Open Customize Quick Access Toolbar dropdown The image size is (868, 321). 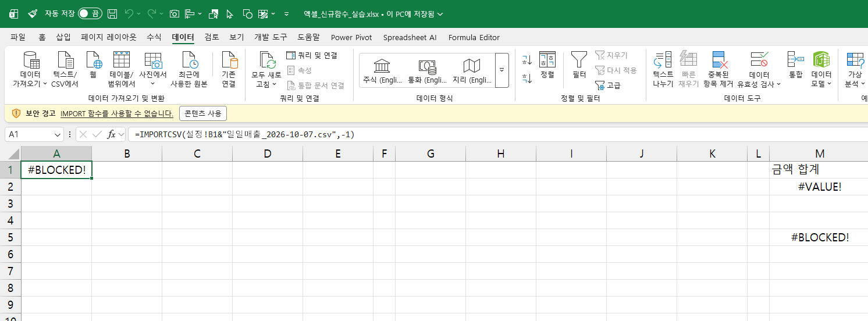coord(286,13)
